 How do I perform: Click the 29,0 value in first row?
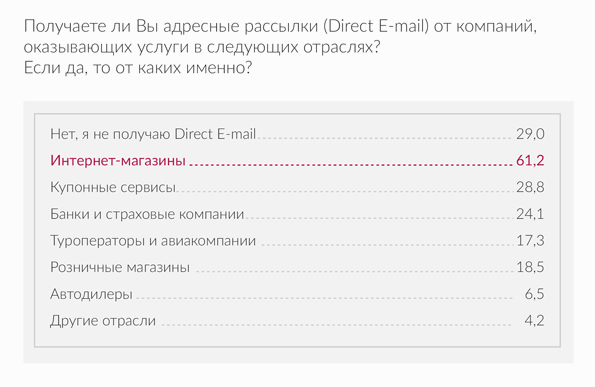point(530,134)
